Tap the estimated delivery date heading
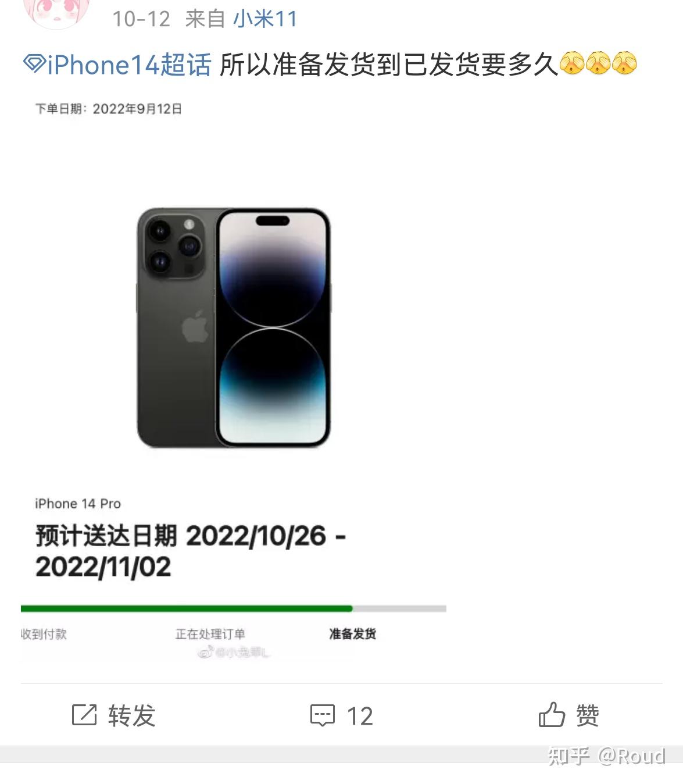Screen dimensions: 683x784 point(191,551)
